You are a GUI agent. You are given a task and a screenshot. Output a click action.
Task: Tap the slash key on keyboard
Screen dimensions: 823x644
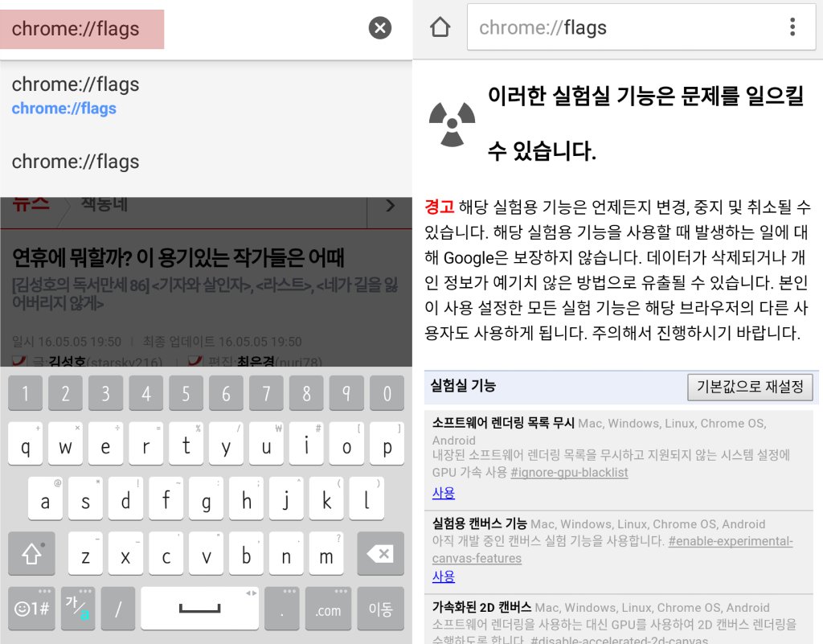pyautogui.click(x=118, y=609)
